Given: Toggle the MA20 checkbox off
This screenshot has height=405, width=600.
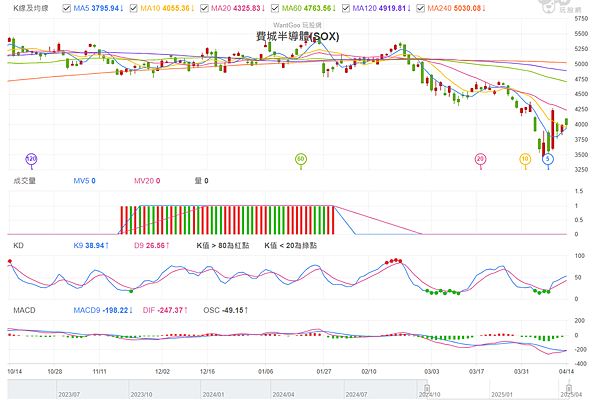Looking at the screenshot, I should point(204,8).
